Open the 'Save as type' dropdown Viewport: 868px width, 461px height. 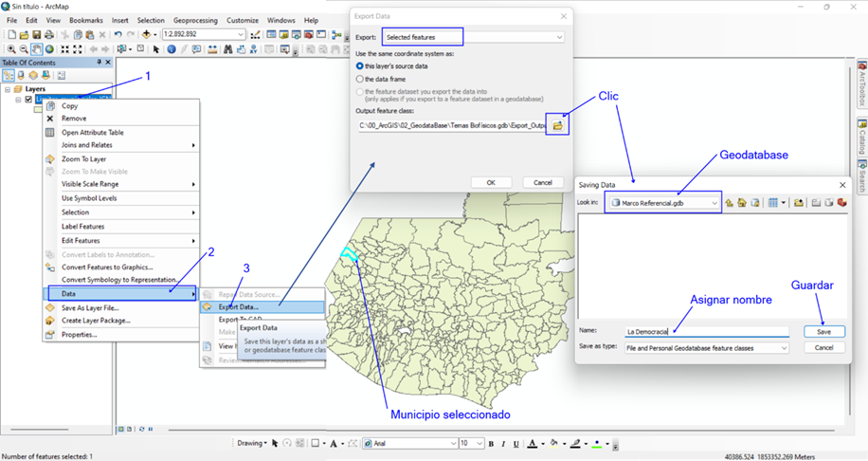[x=784, y=348]
